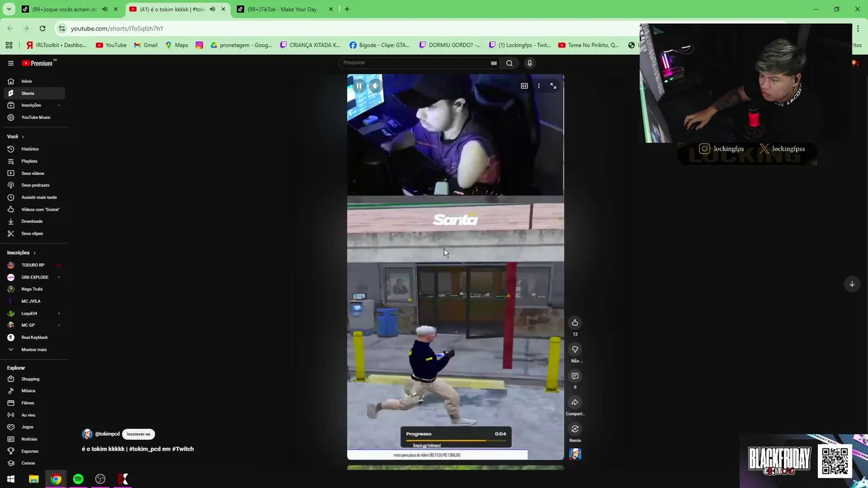The height and width of the screenshot is (488, 868).
Task: Like the Short with thumbs up
Action: (575, 323)
